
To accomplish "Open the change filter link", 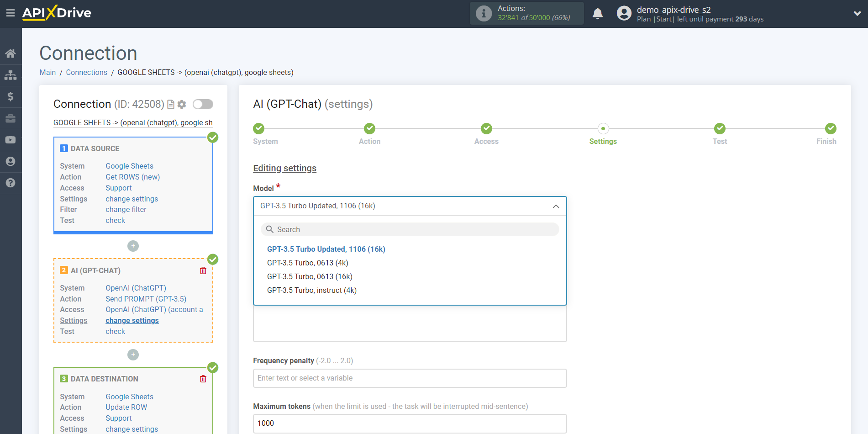I will tap(126, 210).
